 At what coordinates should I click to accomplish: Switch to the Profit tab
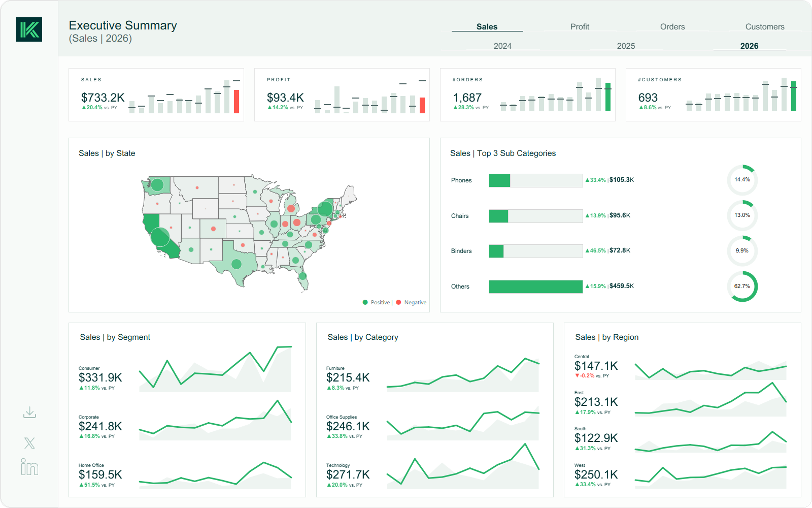coord(580,27)
